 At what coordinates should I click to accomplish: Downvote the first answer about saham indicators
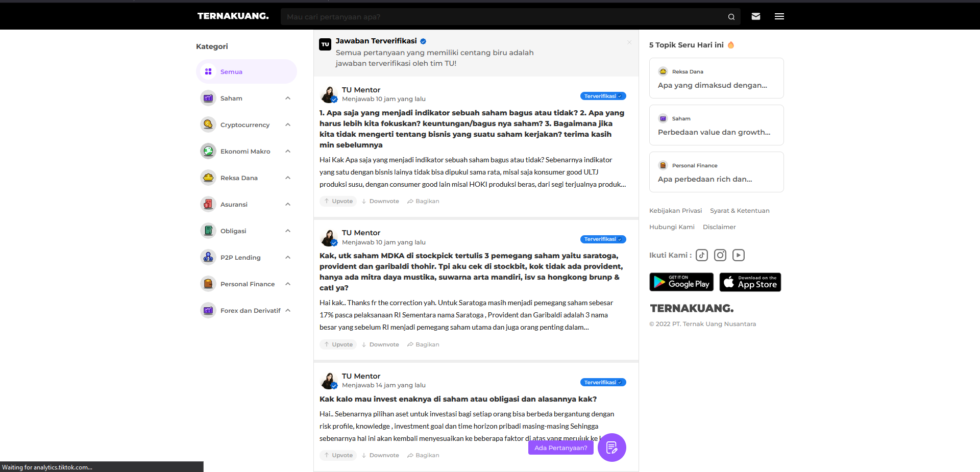coord(380,201)
